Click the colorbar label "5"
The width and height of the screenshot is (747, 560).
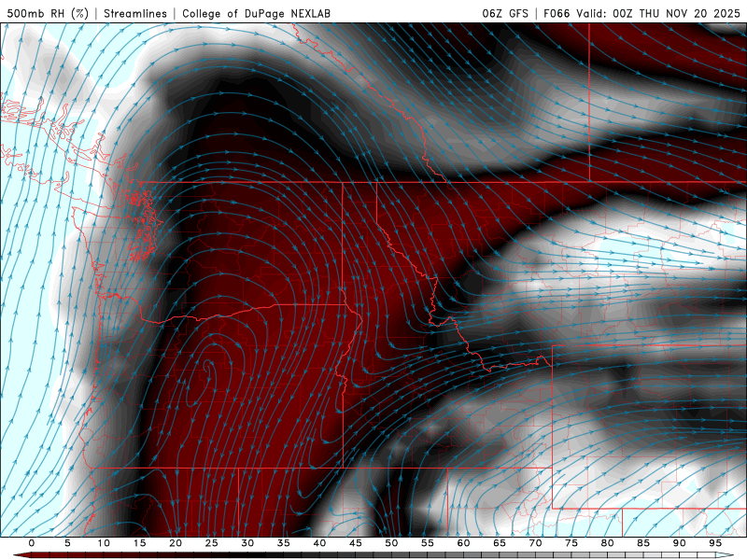(x=67, y=543)
